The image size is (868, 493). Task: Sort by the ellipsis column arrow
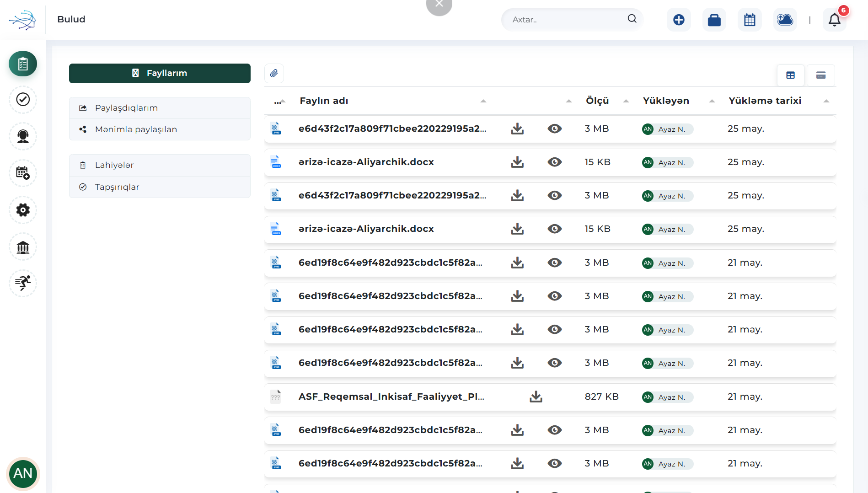click(x=283, y=101)
